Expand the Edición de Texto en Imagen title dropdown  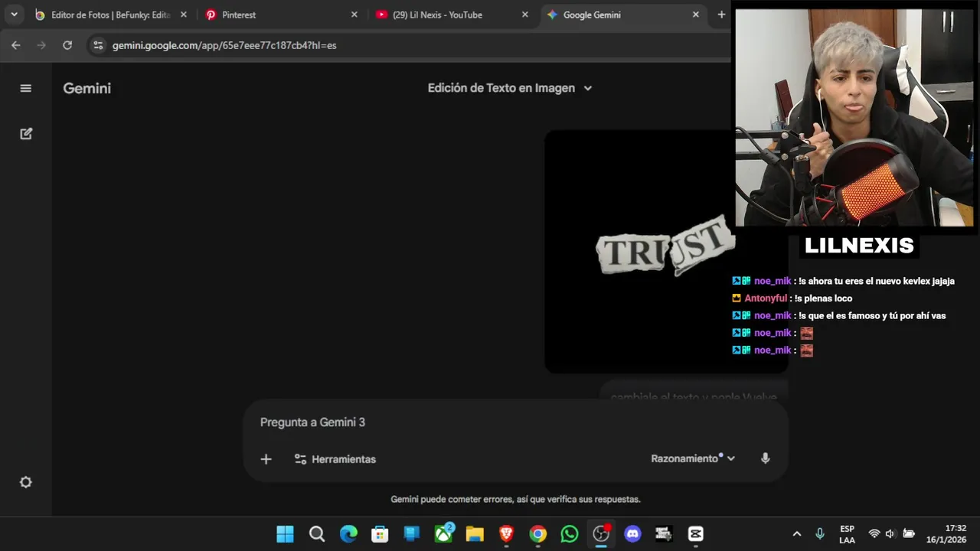tap(510, 88)
